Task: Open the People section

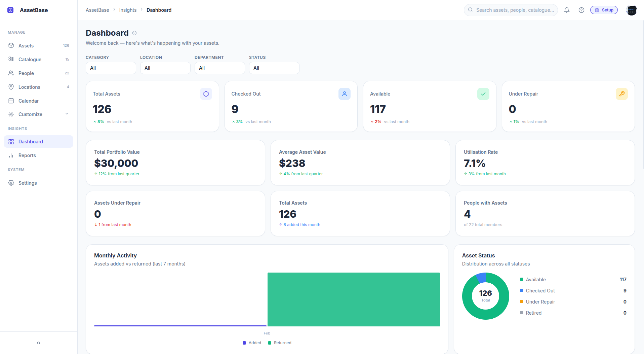Action: coord(26,73)
